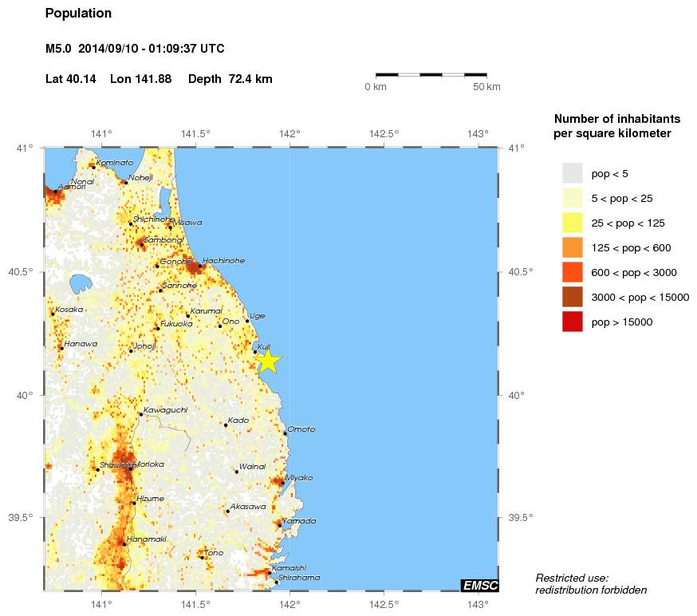697x616 pixels.
Task: Click the Hanamaki city dot
Action: click(125, 544)
